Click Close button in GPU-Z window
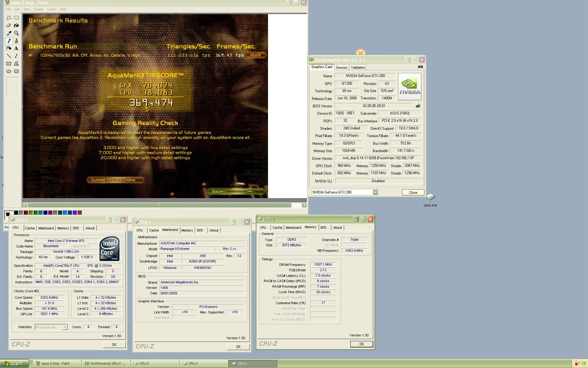The height and width of the screenshot is (368, 588). pos(413,192)
